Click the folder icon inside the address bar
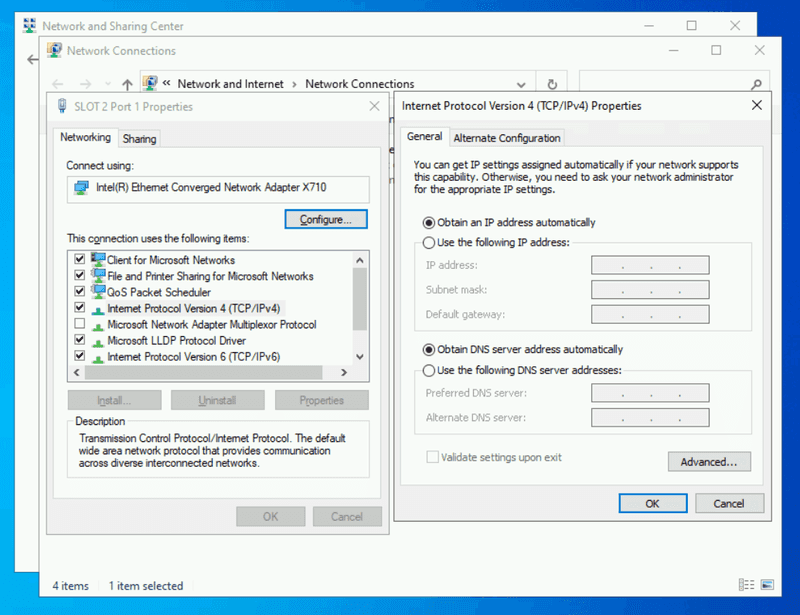This screenshot has width=800, height=615. [x=150, y=83]
